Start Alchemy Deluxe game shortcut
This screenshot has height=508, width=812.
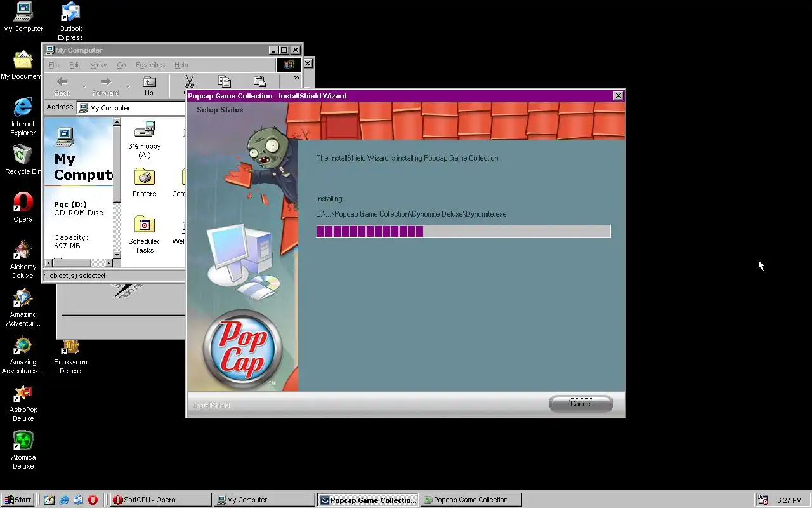[23, 260]
